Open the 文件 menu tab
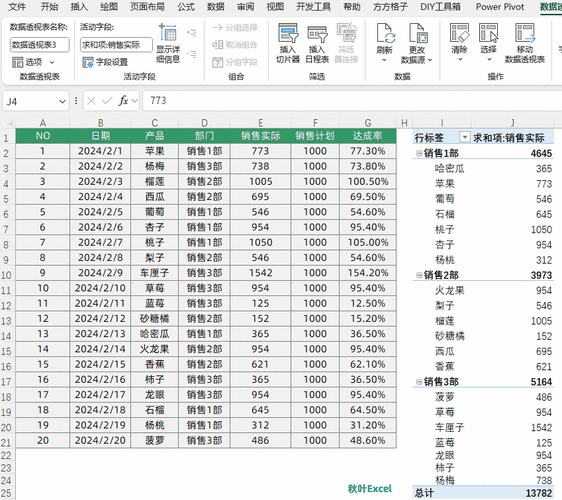This screenshot has width=562, height=500. 17,6
